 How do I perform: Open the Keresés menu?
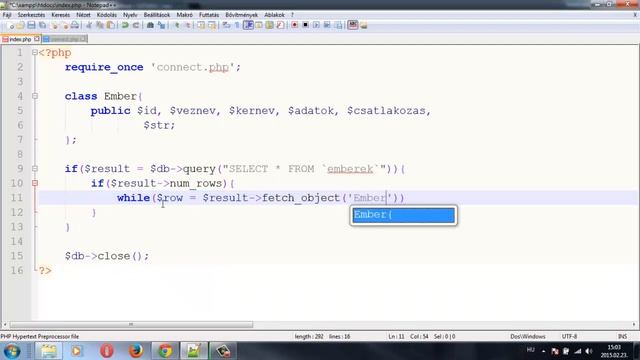(x=60, y=15)
